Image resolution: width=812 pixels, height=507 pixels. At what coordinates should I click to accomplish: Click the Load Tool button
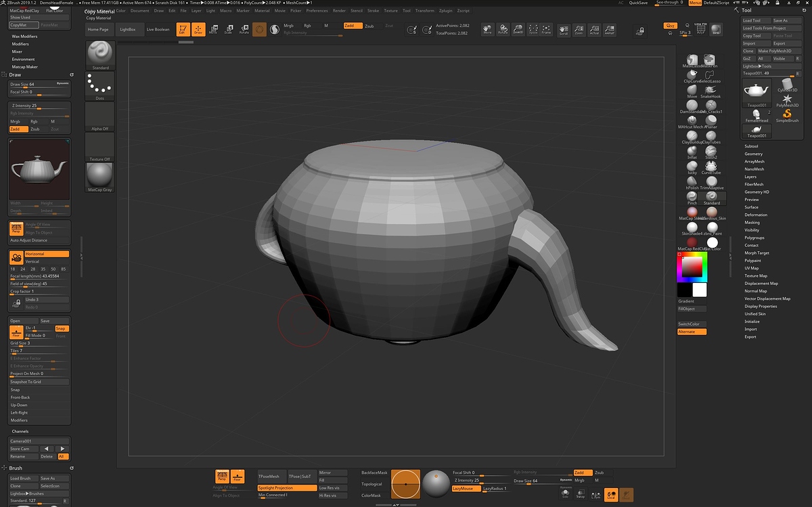pos(756,20)
